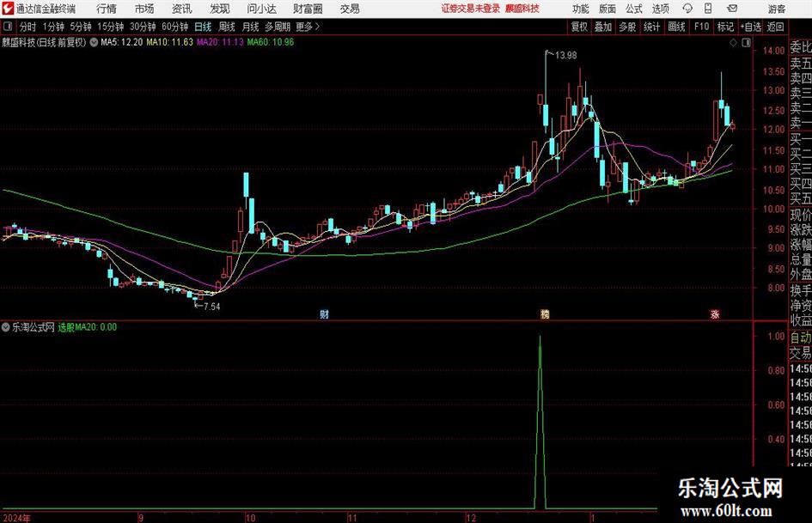Click the 通达信 red logo icon
812x523 pixels.
pos(7,9)
